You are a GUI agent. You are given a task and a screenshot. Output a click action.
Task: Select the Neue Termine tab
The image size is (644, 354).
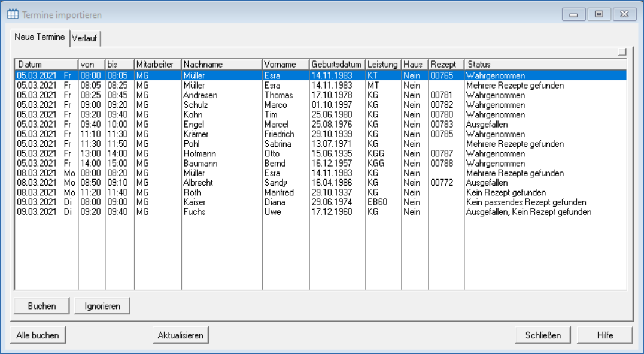tap(39, 37)
